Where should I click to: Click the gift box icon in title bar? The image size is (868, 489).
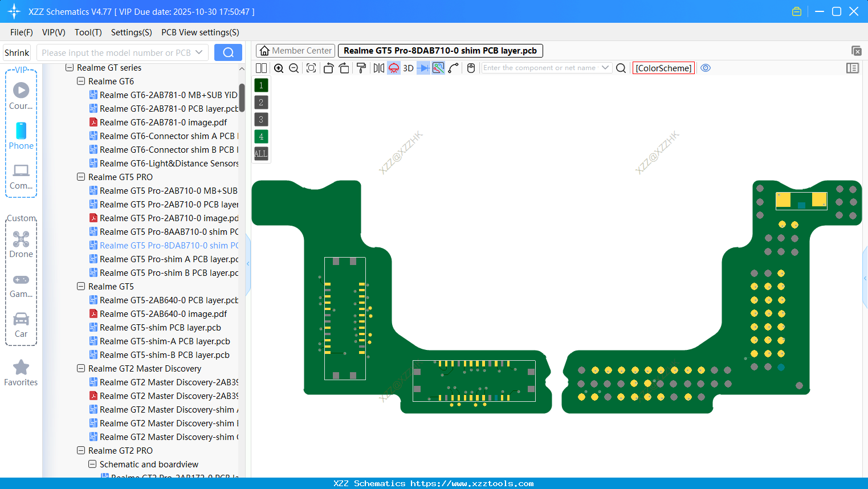click(x=797, y=11)
